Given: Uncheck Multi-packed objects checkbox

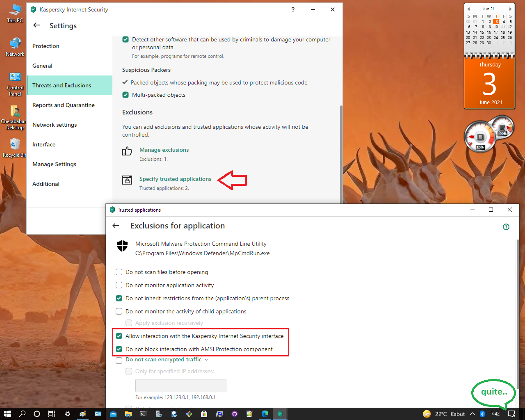Looking at the screenshot, I should click(126, 95).
